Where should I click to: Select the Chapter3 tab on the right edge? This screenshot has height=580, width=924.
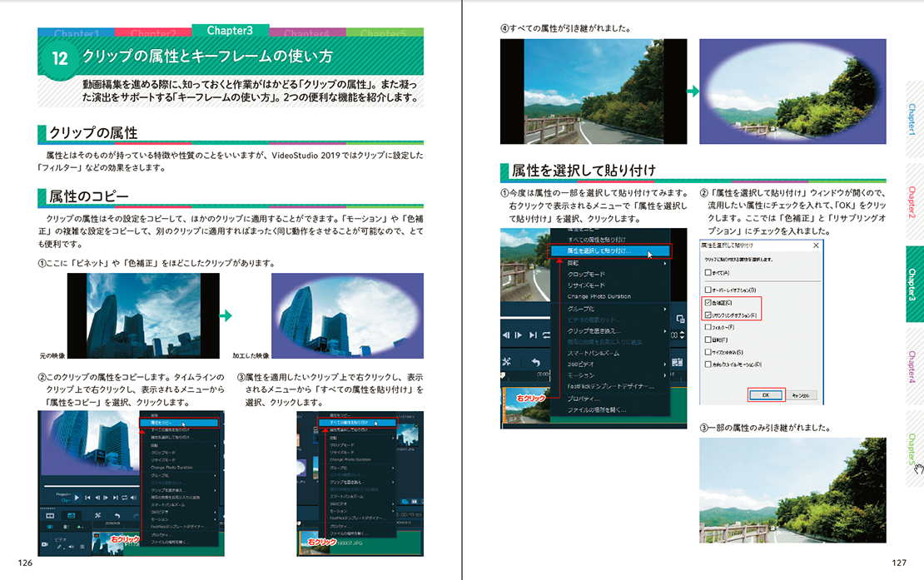913,284
